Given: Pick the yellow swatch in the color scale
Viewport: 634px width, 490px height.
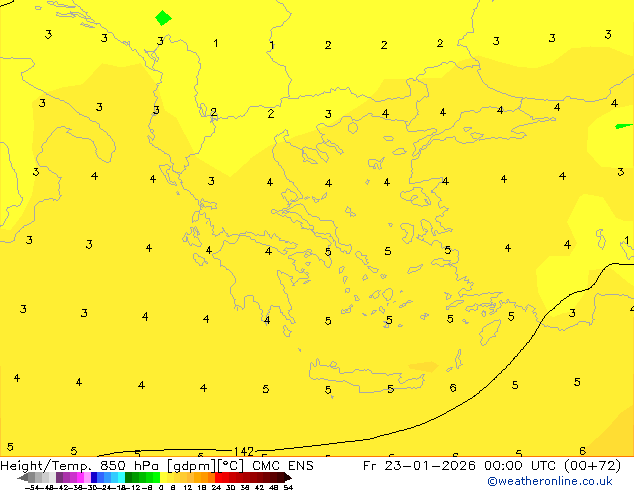Looking at the screenshot, I should [169, 478].
